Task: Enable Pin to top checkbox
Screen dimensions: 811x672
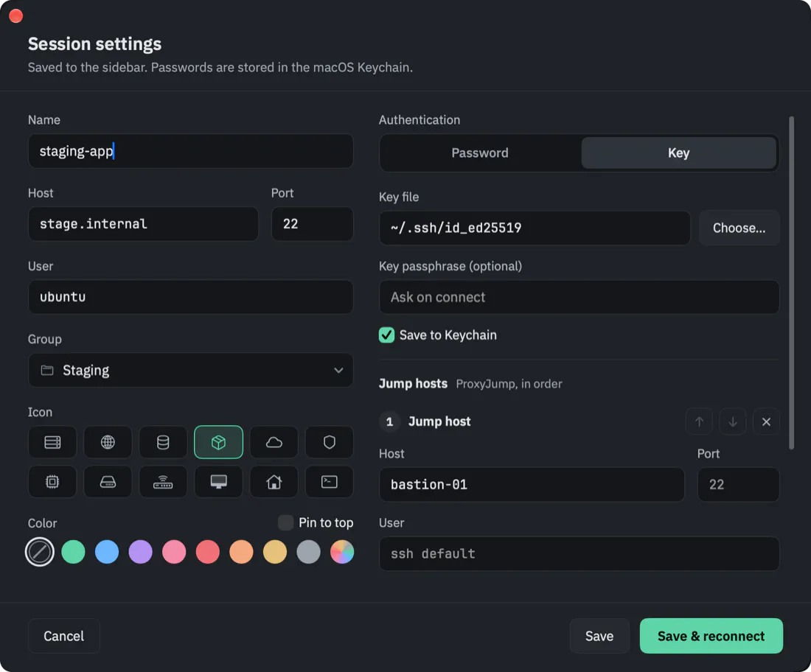Action: [285, 522]
